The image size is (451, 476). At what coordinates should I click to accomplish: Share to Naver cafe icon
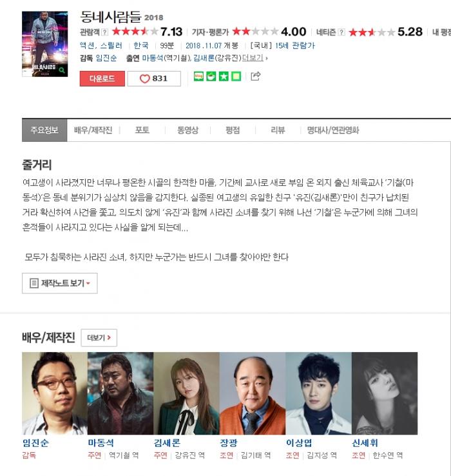click(x=211, y=76)
